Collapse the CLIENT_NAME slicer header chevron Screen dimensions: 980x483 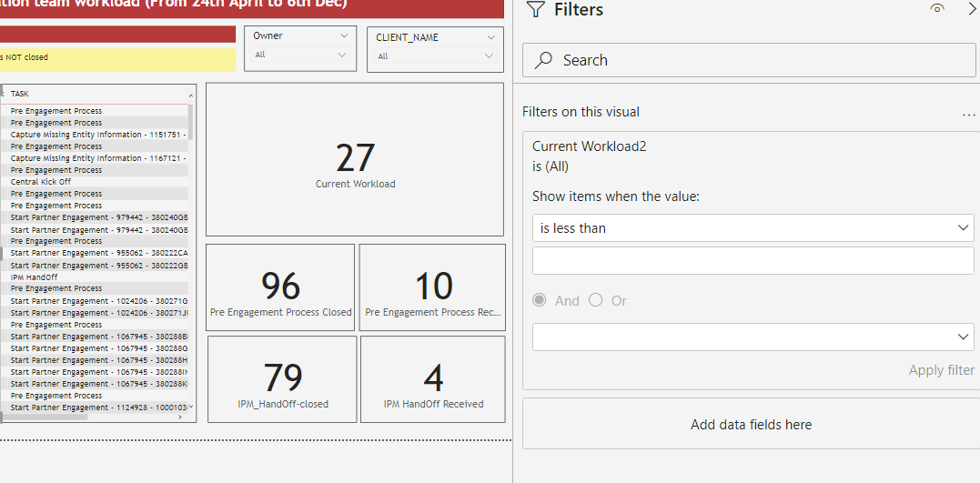[490, 37]
